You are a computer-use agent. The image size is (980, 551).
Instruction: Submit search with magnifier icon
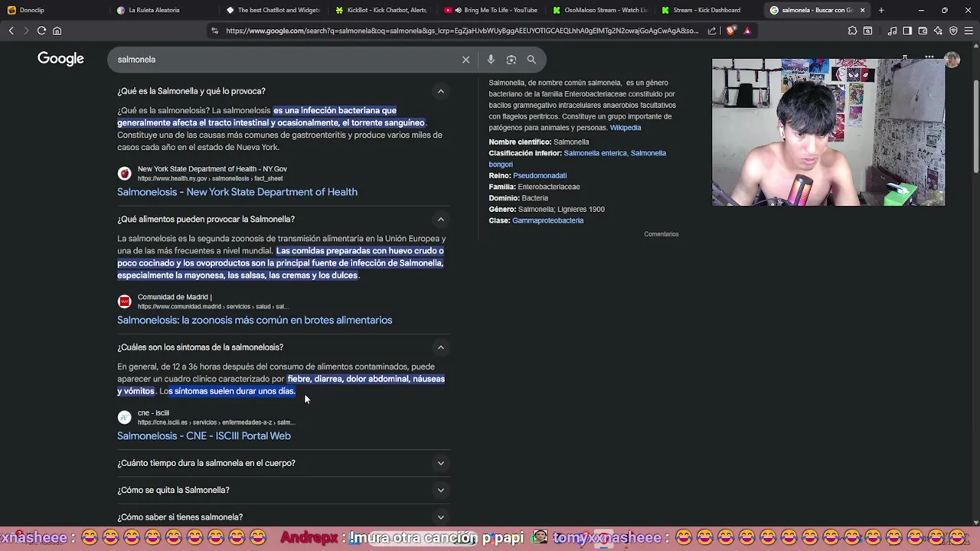(531, 59)
